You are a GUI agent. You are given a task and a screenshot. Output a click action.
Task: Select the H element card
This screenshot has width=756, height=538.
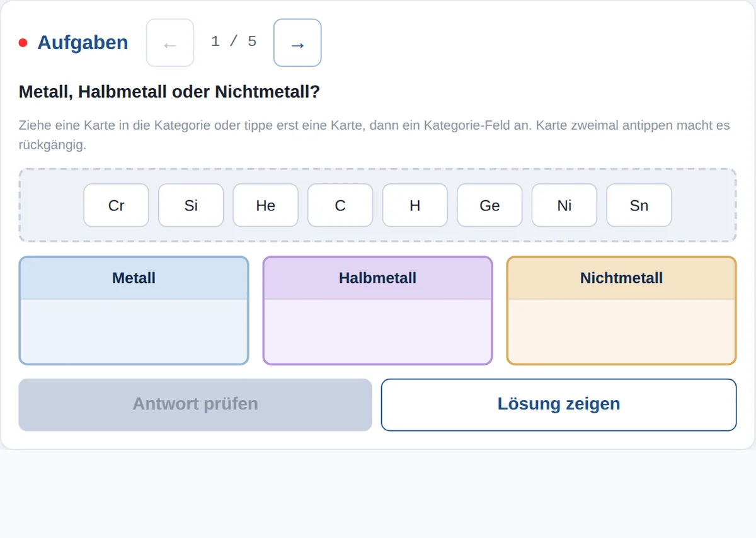tap(415, 205)
